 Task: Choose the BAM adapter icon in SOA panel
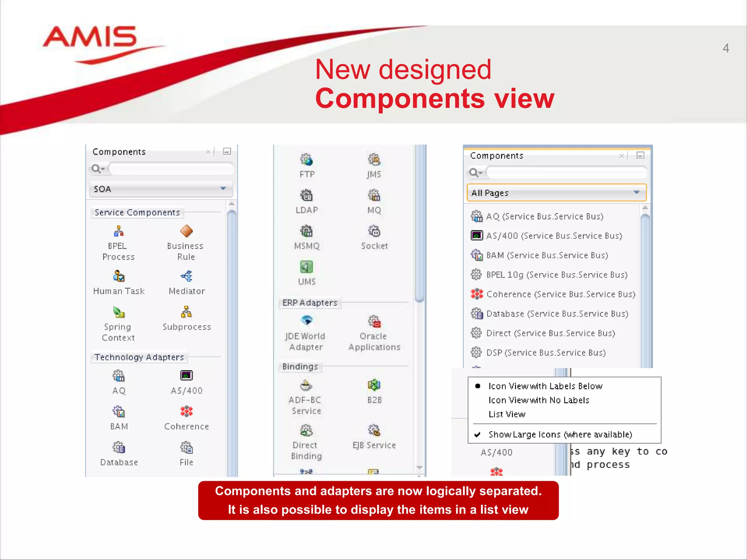pyautogui.click(x=119, y=412)
